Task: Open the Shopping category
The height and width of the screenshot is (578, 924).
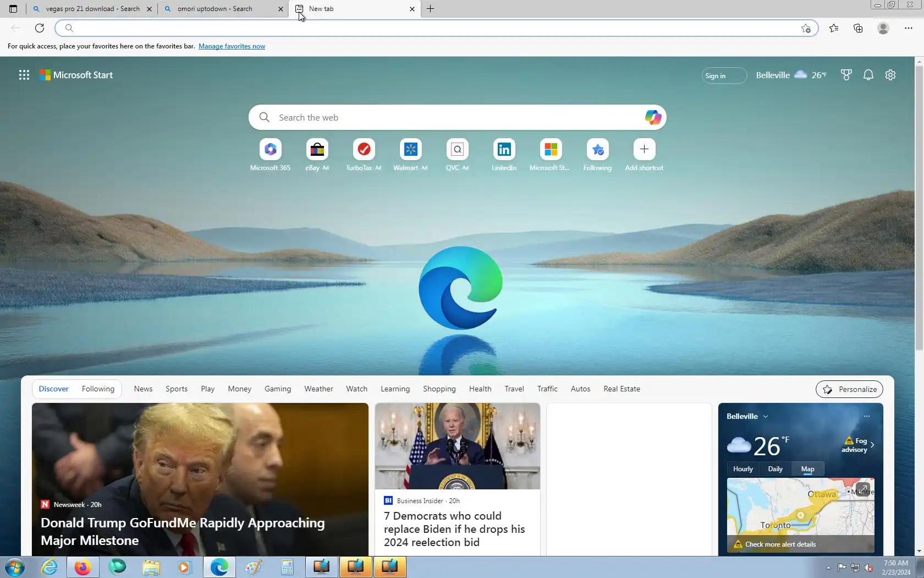Action: coord(439,389)
